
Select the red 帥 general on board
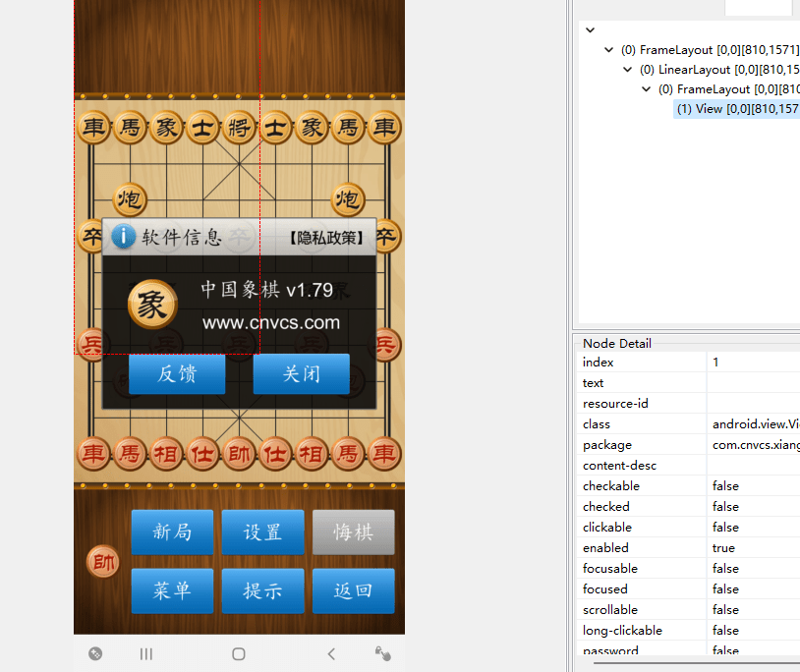pos(239,454)
